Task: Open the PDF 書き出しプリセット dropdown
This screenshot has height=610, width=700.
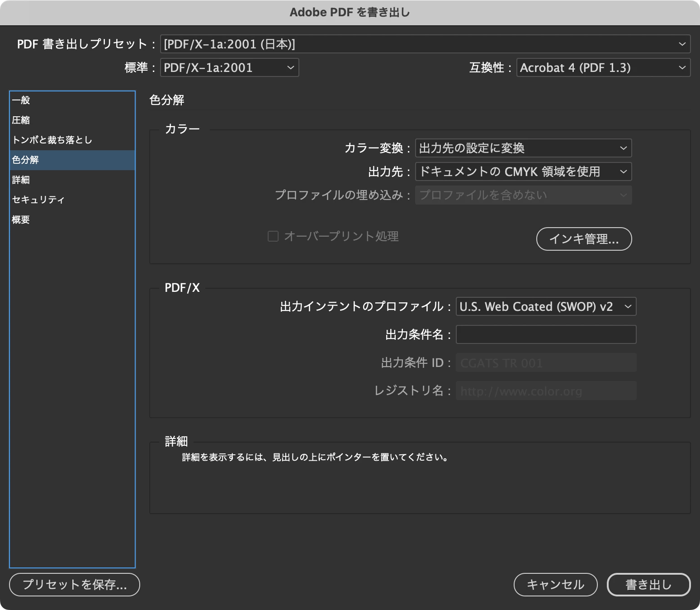Action: [x=425, y=44]
